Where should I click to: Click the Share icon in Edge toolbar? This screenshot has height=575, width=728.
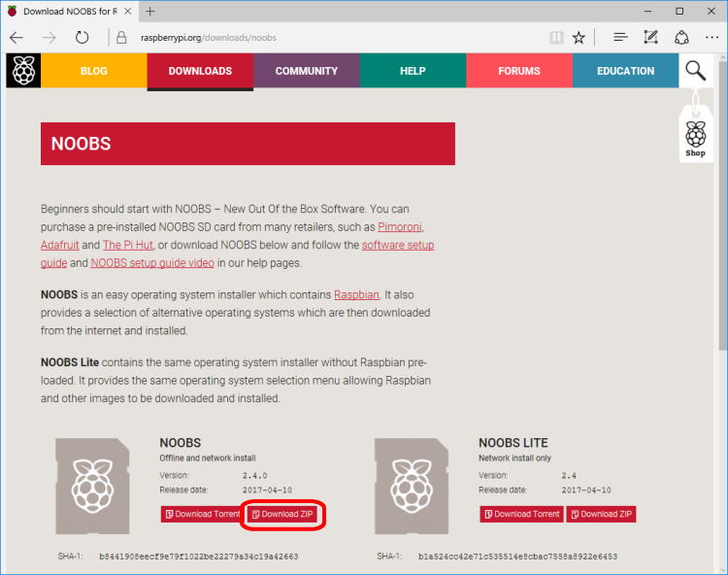(x=681, y=38)
